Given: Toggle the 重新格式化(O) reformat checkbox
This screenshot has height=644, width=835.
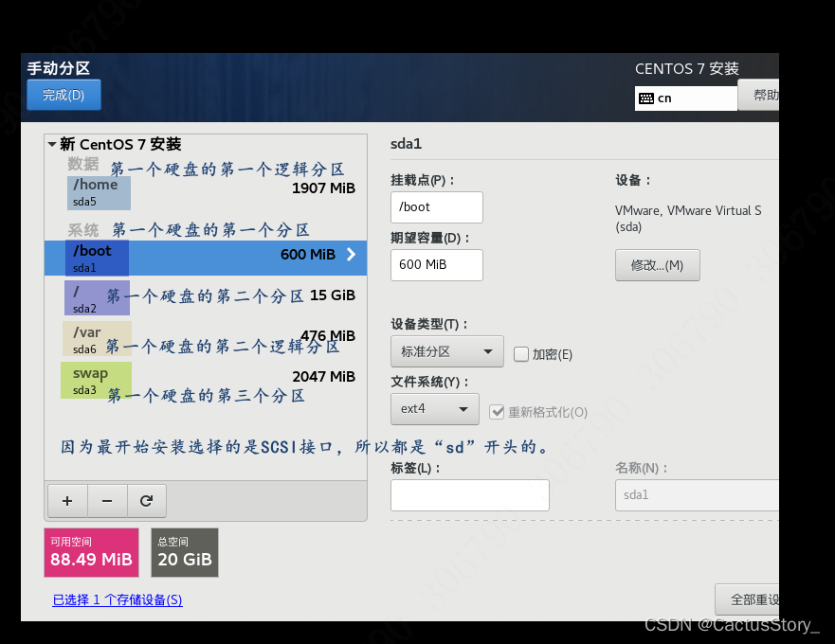Looking at the screenshot, I should (497, 412).
